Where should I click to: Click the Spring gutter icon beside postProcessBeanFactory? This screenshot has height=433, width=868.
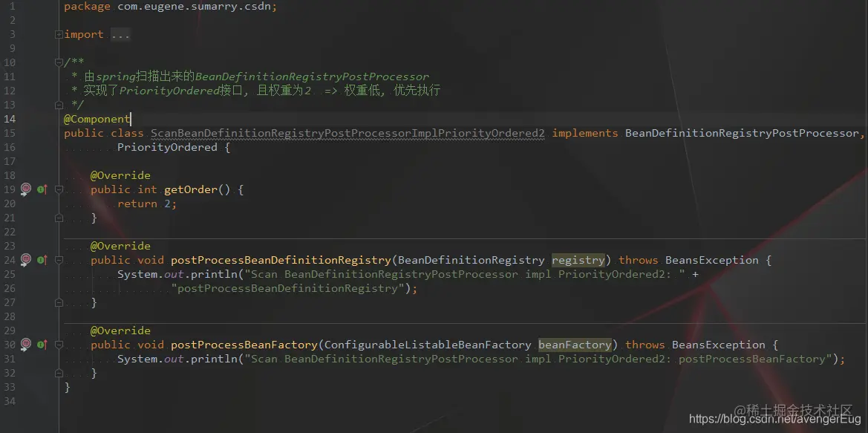[x=26, y=345]
